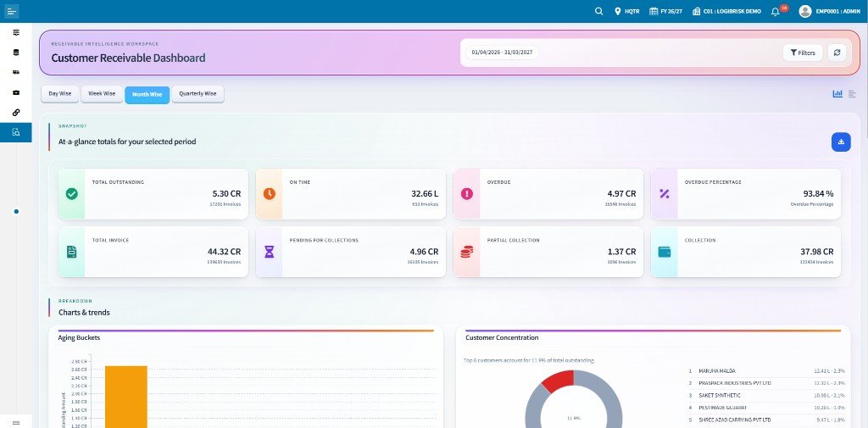Open the C01 : LOGIBRISK DEMO company selector
Viewport: 868px width, 428px height.
(x=726, y=11)
